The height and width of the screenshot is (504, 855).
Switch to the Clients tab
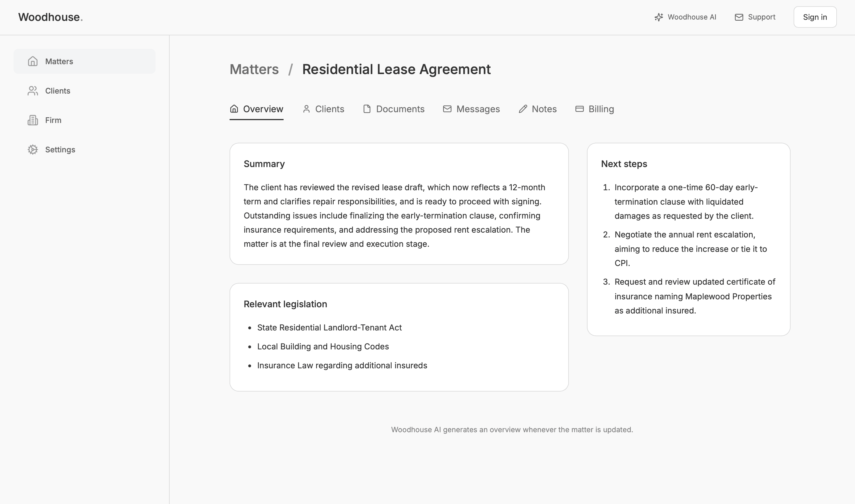[x=323, y=109]
